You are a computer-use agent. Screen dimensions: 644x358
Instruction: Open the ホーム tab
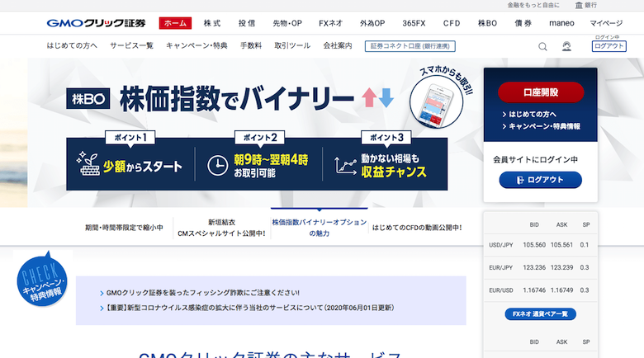[x=175, y=23]
